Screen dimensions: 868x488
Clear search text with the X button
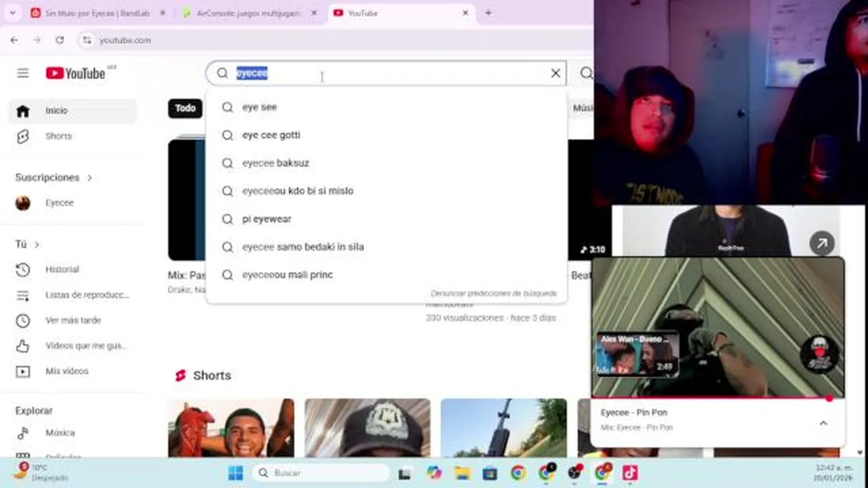pyautogui.click(x=555, y=73)
